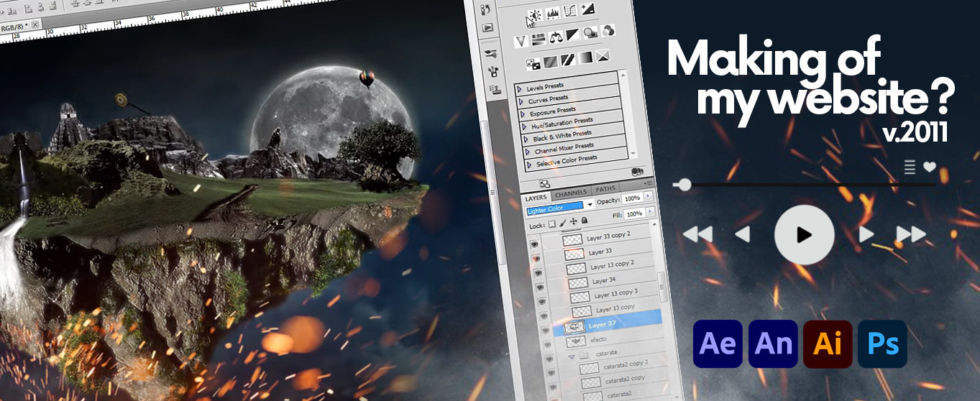Add a Vibrance adjustment layer
This screenshot has width=980, height=401.
click(521, 41)
